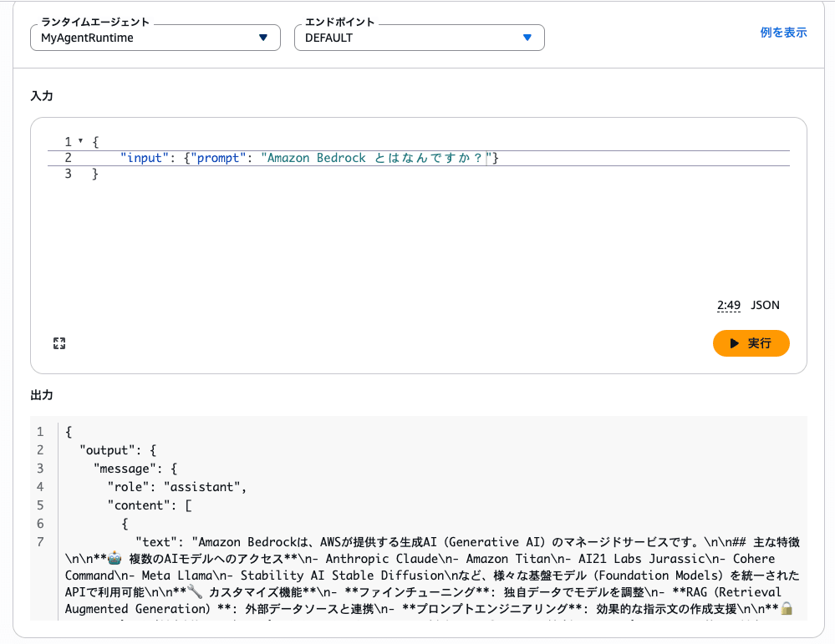The image size is (835, 644).
Task: Open the エンドポイント DEFAULT dropdown
Action: (419, 38)
